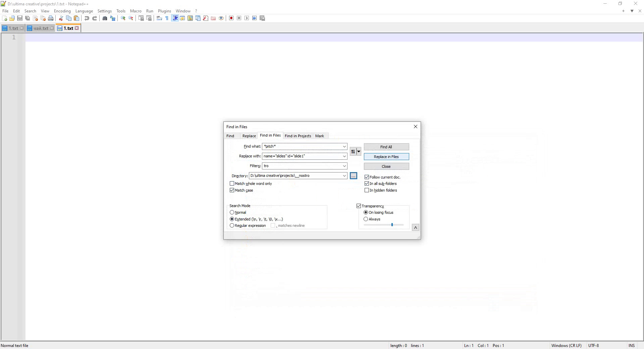Expand Directory history dropdown
The image size is (644, 349).
coord(344,176)
